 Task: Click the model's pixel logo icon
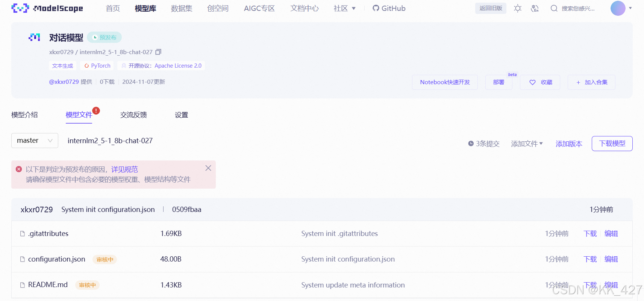(x=34, y=37)
